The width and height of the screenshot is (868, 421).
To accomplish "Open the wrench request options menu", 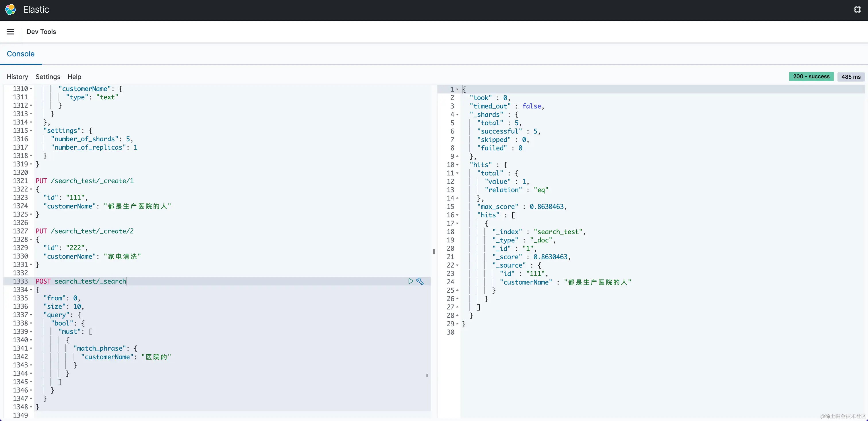I will [420, 281].
